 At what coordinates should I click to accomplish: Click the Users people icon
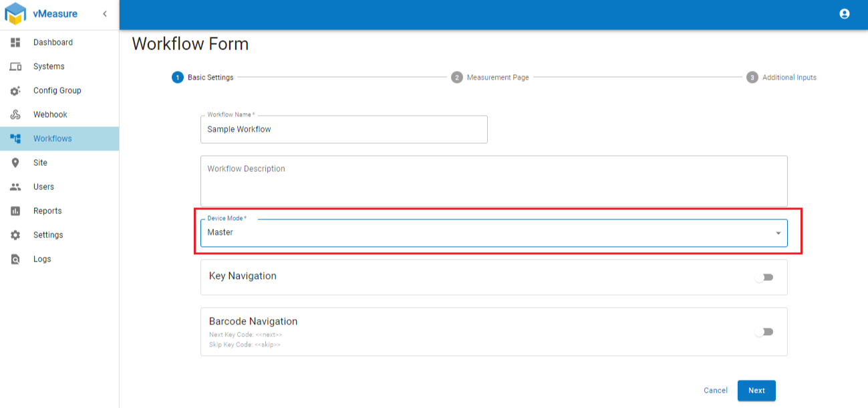click(x=15, y=187)
